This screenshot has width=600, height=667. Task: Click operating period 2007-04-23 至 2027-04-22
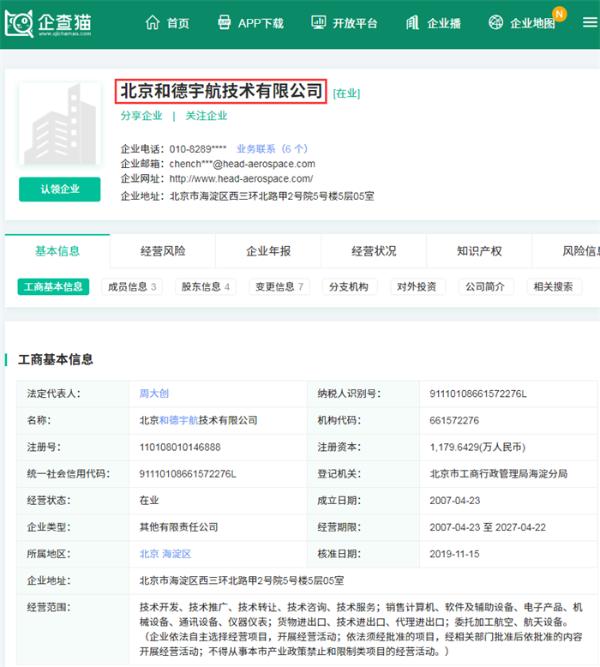(x=487, y=527)
